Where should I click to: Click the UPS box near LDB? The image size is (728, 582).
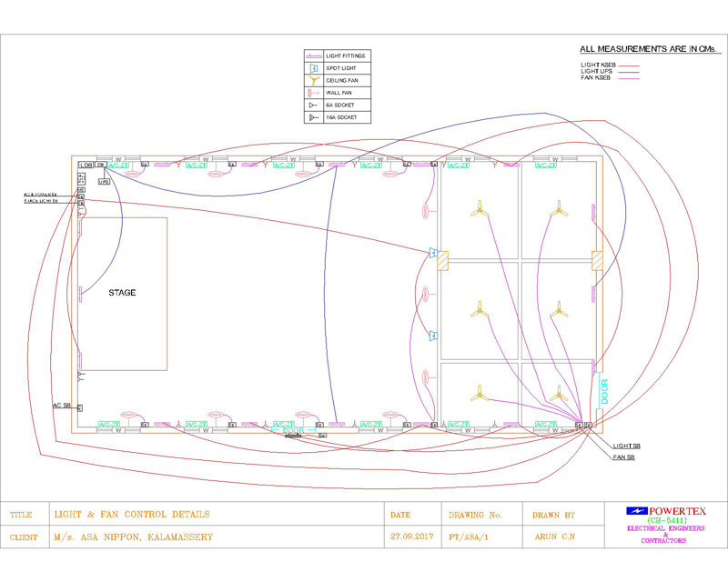click(105, 182)
